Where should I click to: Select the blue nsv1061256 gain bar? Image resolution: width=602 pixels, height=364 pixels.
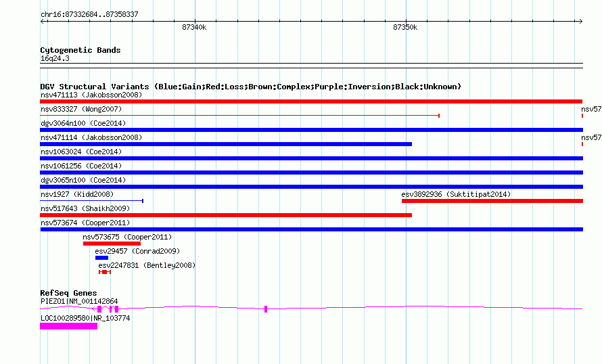[x=311, y=173]
